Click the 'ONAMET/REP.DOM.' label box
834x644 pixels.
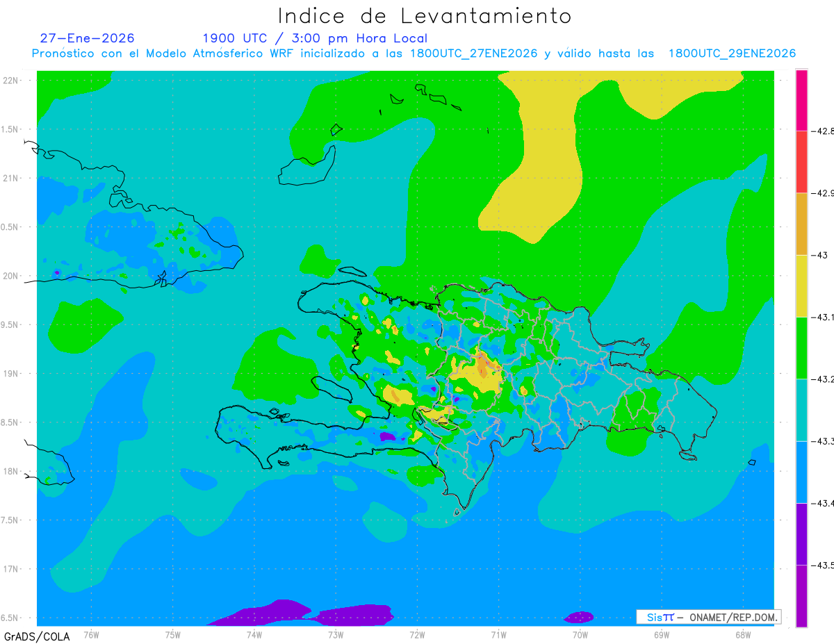[708, 617]
